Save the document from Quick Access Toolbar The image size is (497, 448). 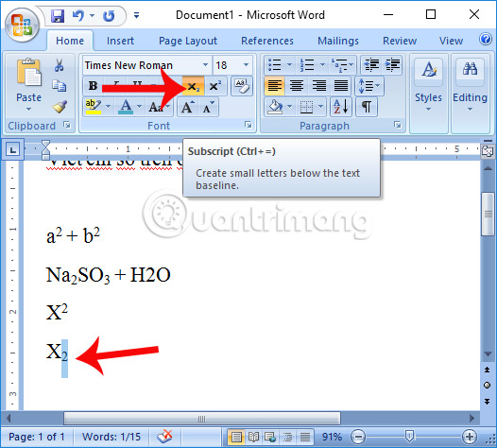[58, 15]
